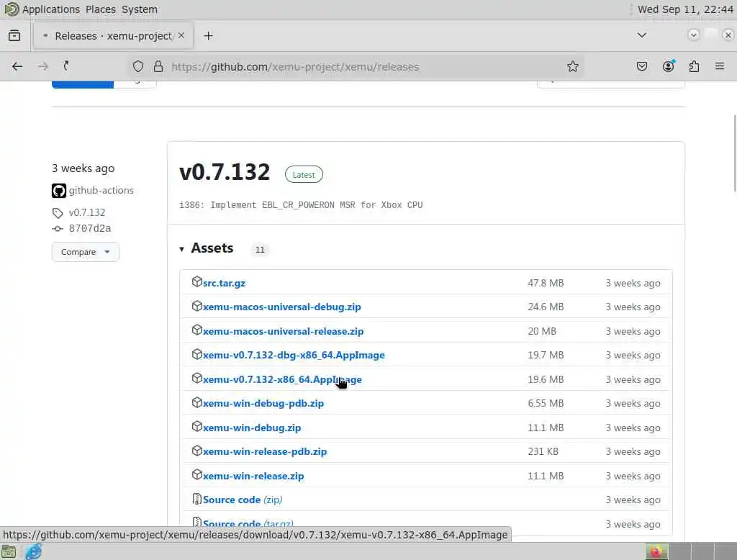
Task: Open the extensions puzzle icon
Action: [694, 66]
